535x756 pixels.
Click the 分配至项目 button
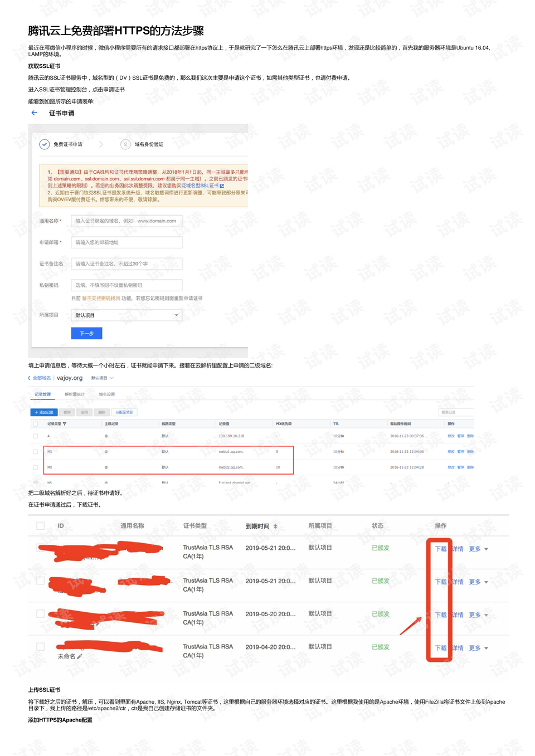124,412
